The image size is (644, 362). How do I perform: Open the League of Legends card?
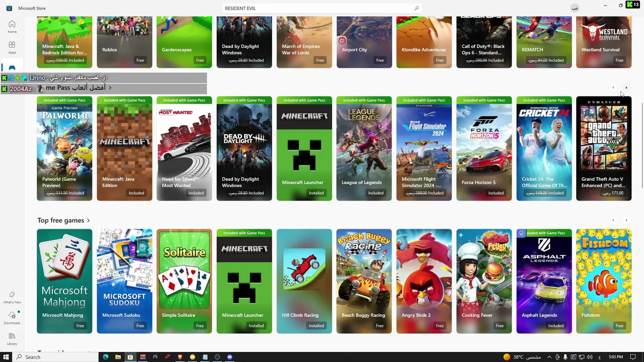click(364, 148)
